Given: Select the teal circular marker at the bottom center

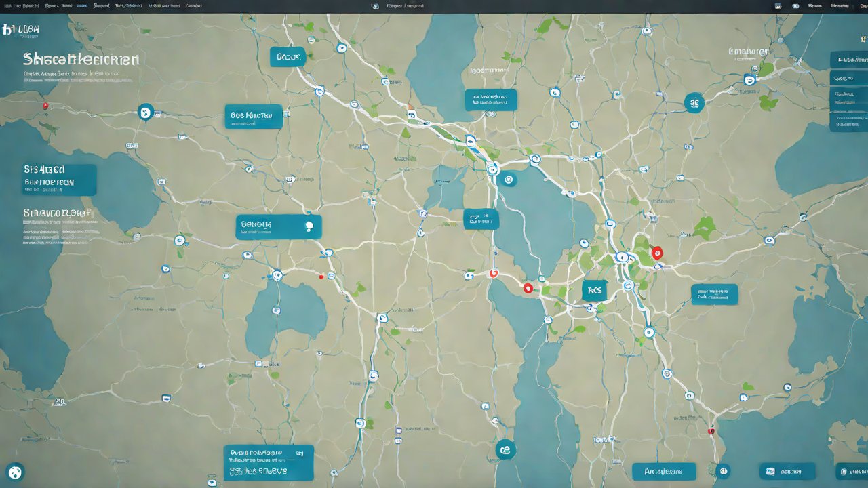Looking at the screenshot, I should pyautogui.click(x=505, y=449).
